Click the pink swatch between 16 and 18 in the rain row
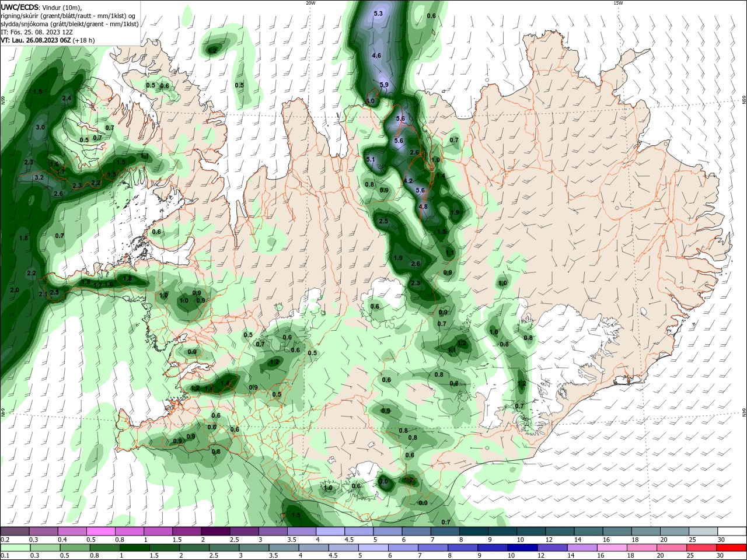Viewport: 747px width, 560px height. click(x=612, y=548)
